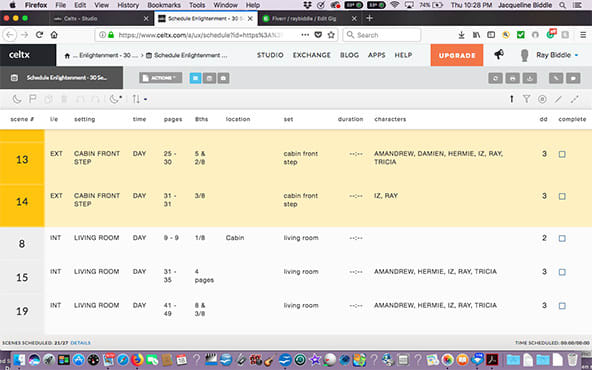
Task: Click the flag banner icon
Action: tap(32, 99)
